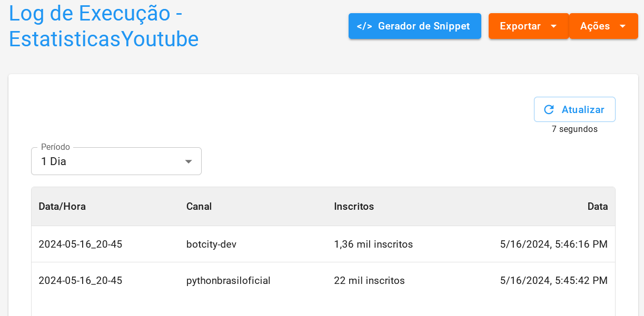The width and height of the screenshot is (644, 316).
Task: Click the '22 mil inscritos' cell
Action: coord(369,281)
